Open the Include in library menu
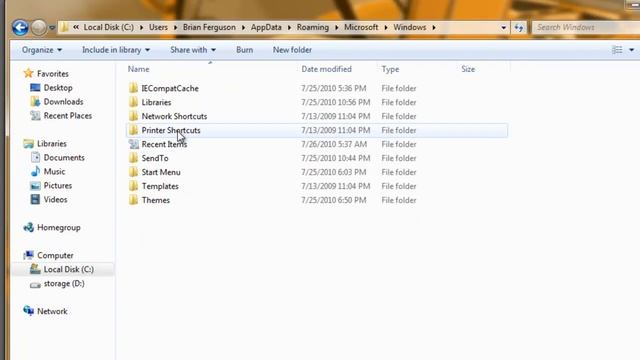The image size is (640, 360). 116,50
